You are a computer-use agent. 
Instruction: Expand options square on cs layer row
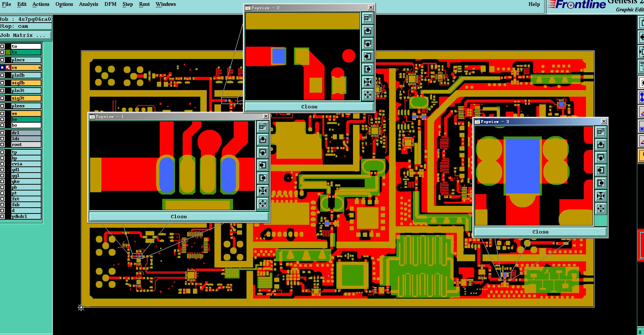[39, 68]
